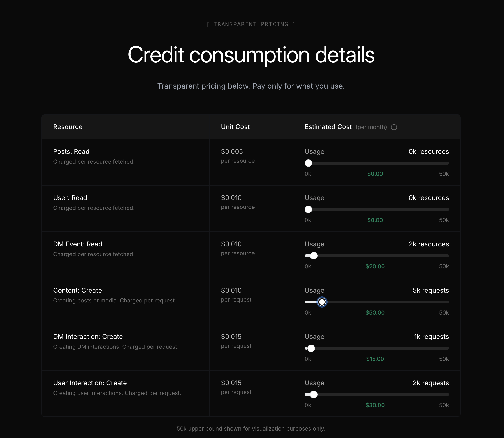Select the User Interaction: Create row title

click(90, 383)
